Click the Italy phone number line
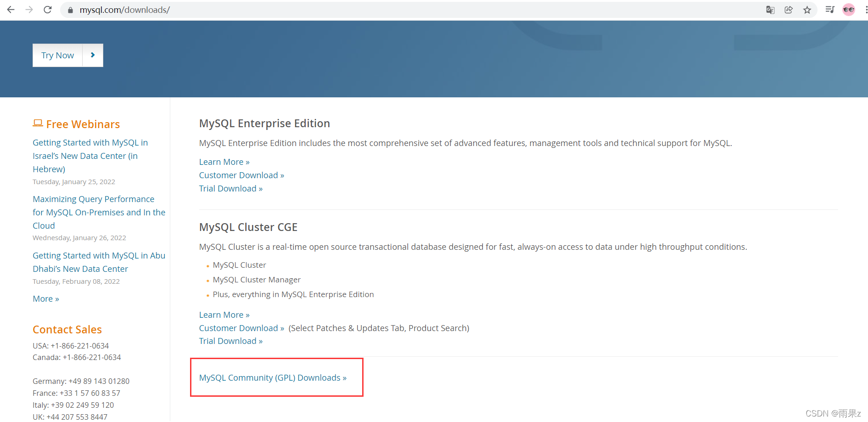The height and width of the screenshot is (422, 868). click(73, 405)
